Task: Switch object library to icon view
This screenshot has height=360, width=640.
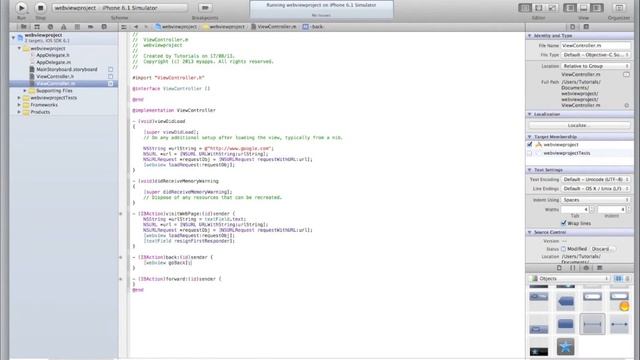Action: click(618, 279)
